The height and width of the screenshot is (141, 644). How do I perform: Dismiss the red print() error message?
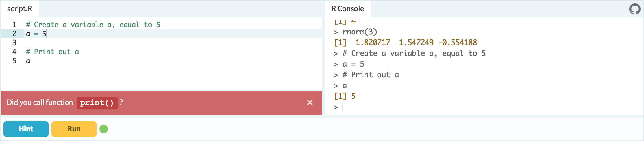(x=310, y=102)
